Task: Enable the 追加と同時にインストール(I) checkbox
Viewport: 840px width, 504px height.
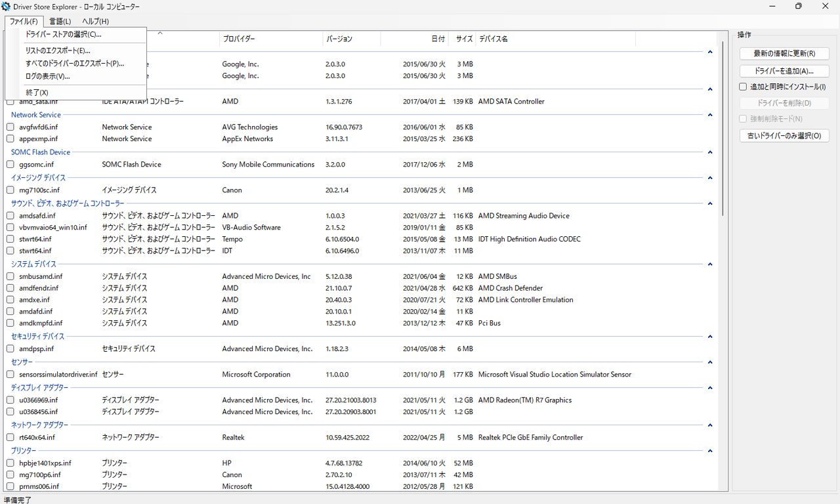Action: (x=743, y=87)
